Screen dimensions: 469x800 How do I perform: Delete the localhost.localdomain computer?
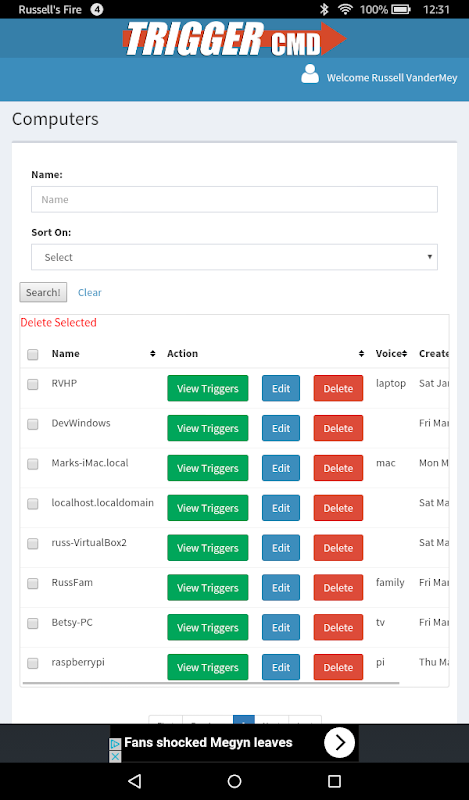point(338,508)
